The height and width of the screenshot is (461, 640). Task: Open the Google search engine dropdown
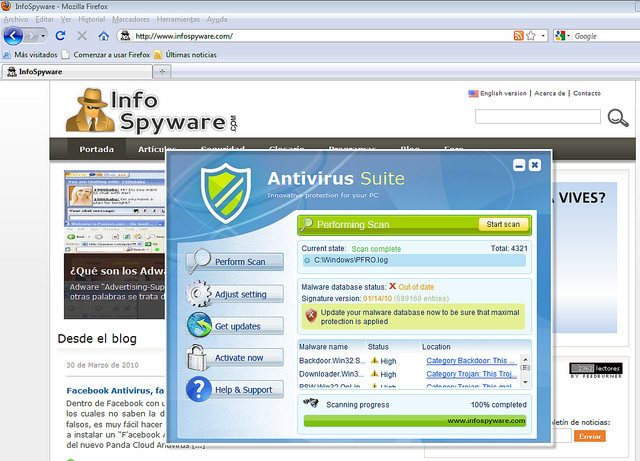pos(568,36)
